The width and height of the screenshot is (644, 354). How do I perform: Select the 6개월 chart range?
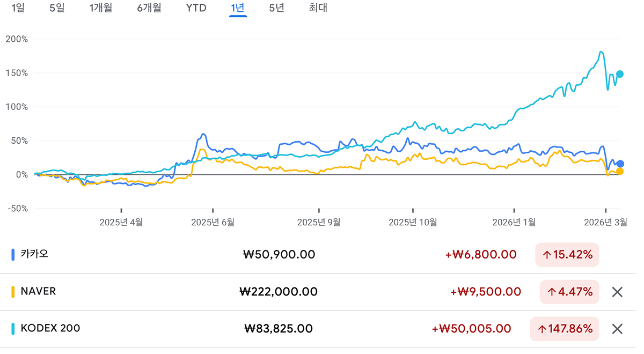149,8
